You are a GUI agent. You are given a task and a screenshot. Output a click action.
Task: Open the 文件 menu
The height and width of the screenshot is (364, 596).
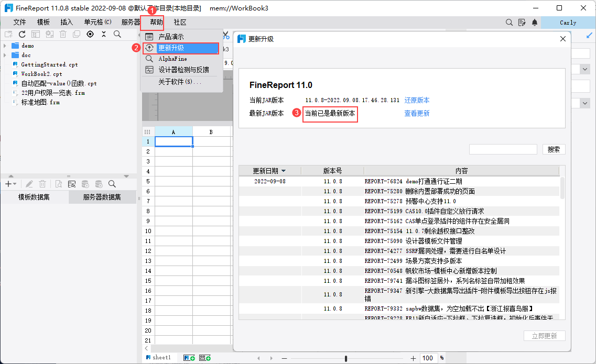click(x=19, y=23)
